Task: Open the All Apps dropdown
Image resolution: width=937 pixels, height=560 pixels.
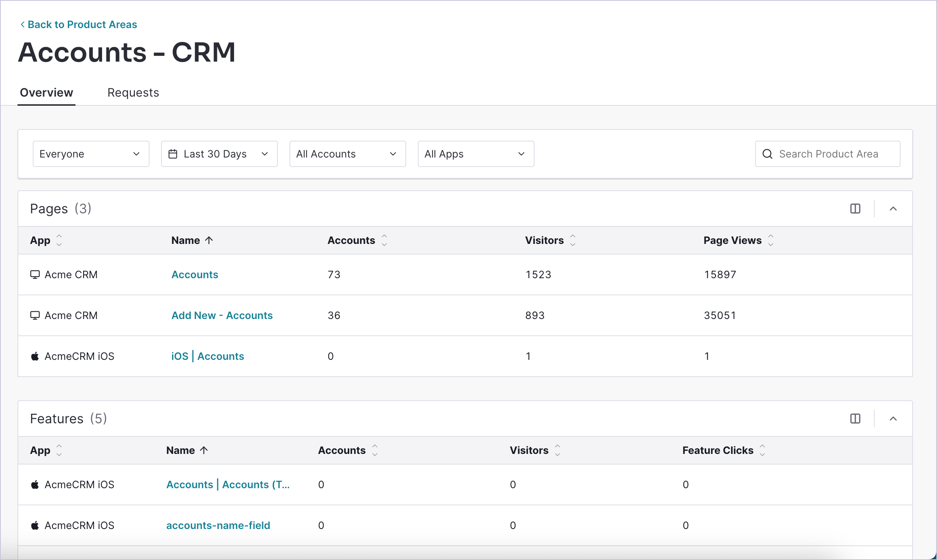Action: (476, 154)
